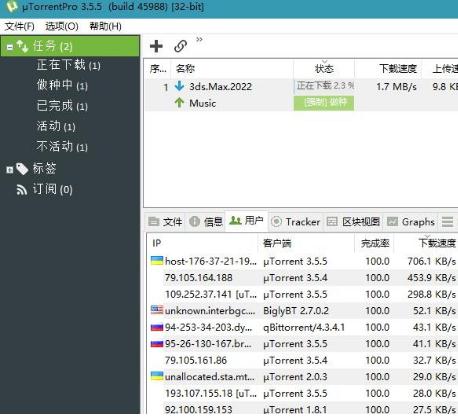The height and width of the screenshot is (417, 458).
Task: Select 不活动 (1) category
Action: click(62, 146)
